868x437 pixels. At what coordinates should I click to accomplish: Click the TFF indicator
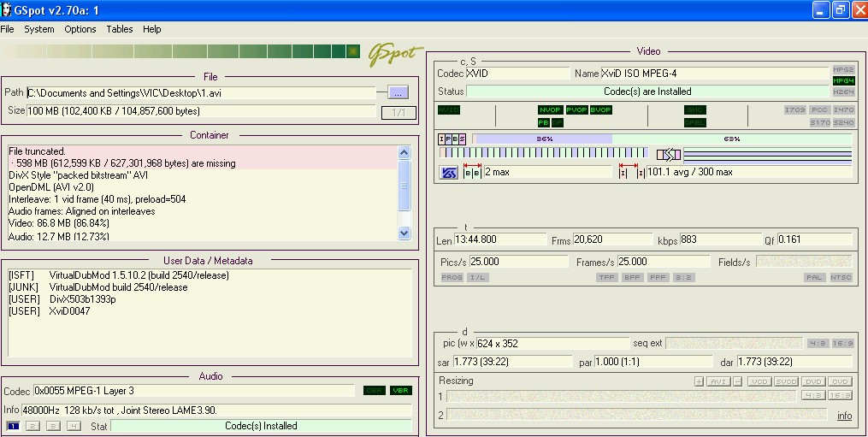606,277
